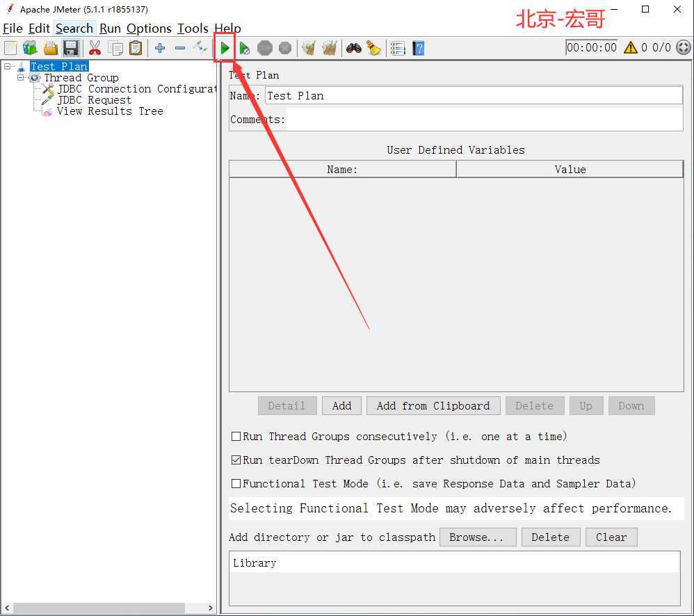Viewport: 694px width, 616px height.
Task: Open the Tools menu
Action: pyautogui.click(x=193, y=29)
